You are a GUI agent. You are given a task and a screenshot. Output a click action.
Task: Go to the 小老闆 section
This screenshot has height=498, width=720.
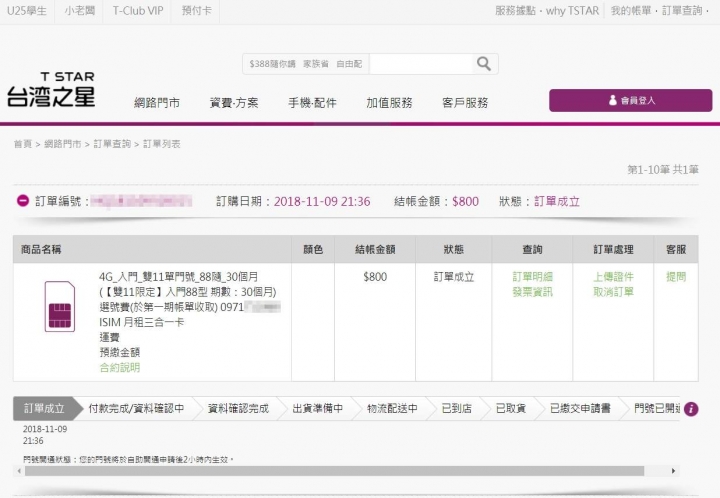click(80, 11)
